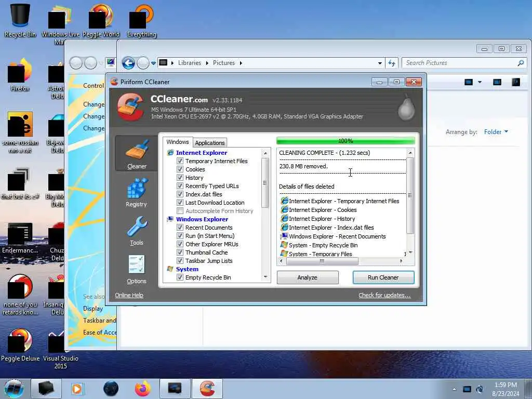The width and height of the screenshot is (532, 399).
Task: Click the refresh button in Pictures address bar
Action: (x=392, y=63)
